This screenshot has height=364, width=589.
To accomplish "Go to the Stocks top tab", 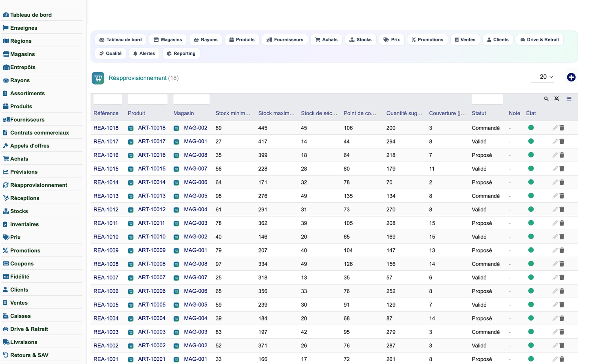I will point(360,39).
